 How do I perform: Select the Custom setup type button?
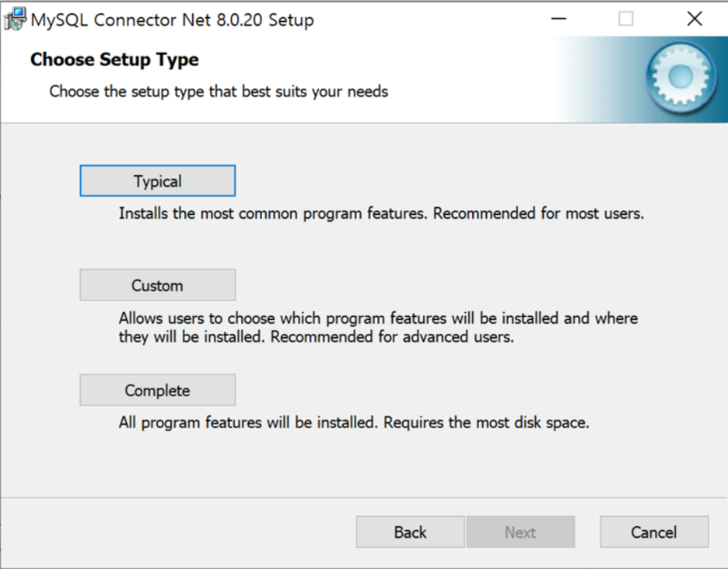tap(157, 285)
